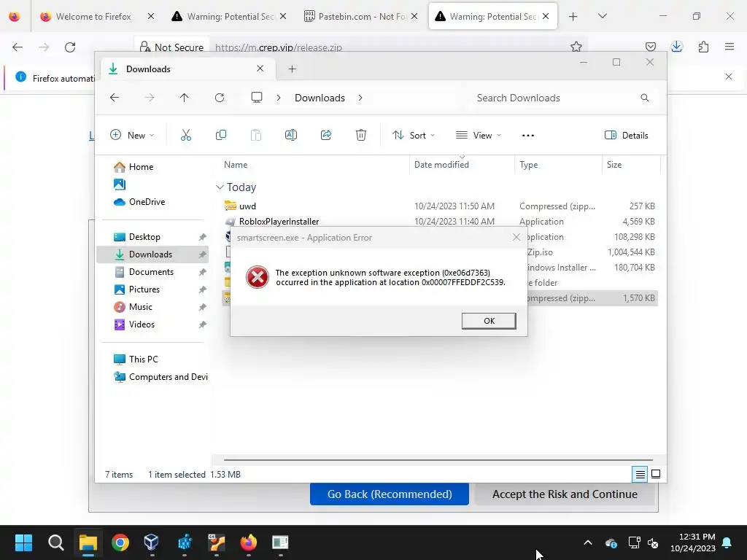Image resolution: width=747 pixels, height=560 pixels.
Task: Click OK in the smartscreen error dialog
Action: pos(489,321)
